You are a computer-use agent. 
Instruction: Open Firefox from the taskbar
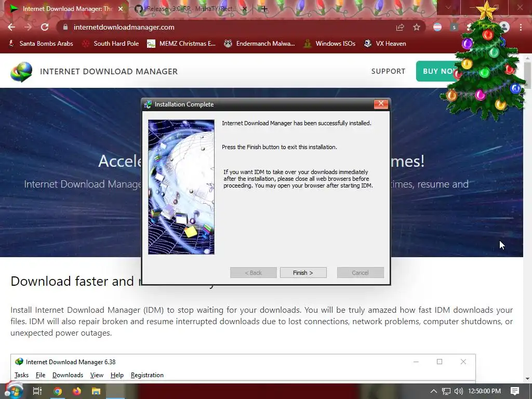click(x=77, y=391)
